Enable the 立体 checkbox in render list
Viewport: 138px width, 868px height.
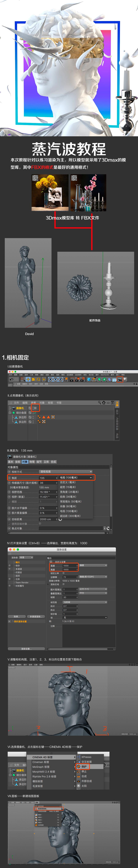10,579
